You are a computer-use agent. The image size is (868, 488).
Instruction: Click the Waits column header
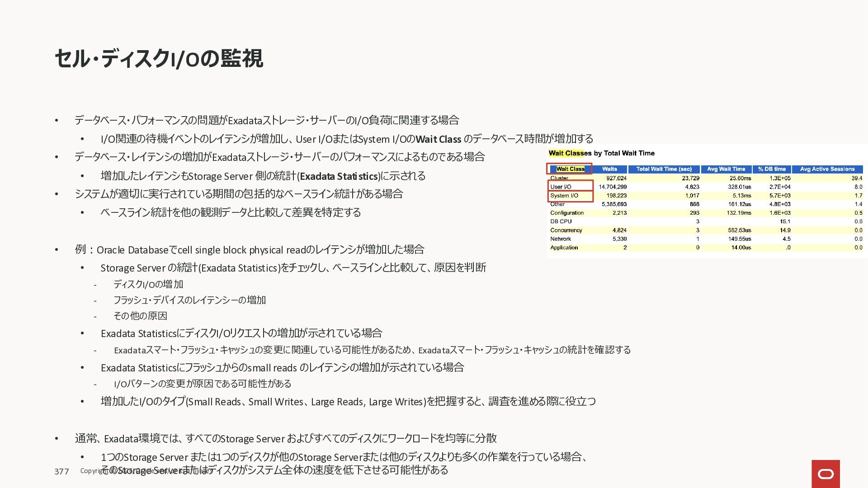coord(609,169)
